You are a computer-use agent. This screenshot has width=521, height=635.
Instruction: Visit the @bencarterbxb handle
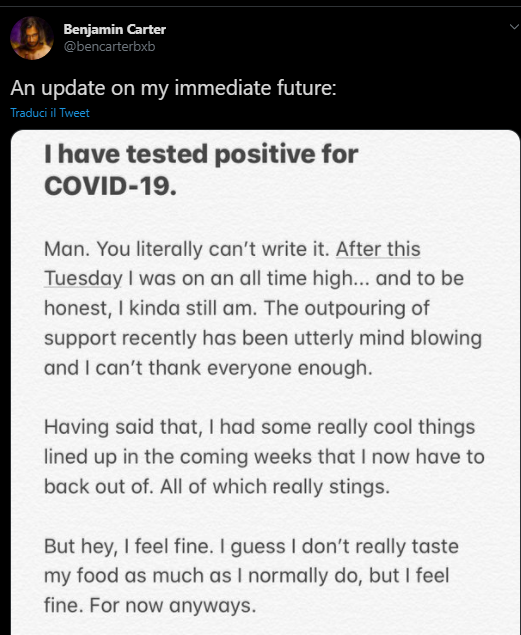[109, 47]
